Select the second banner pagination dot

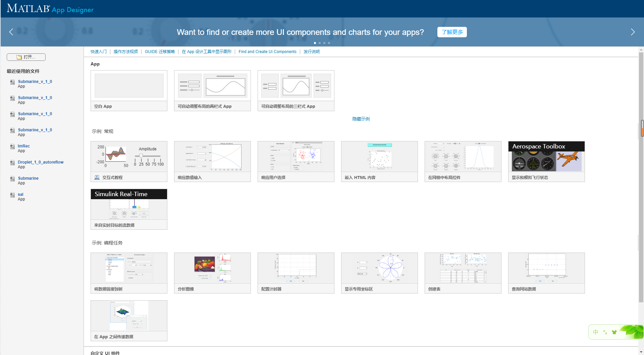(x=320, y=43)
